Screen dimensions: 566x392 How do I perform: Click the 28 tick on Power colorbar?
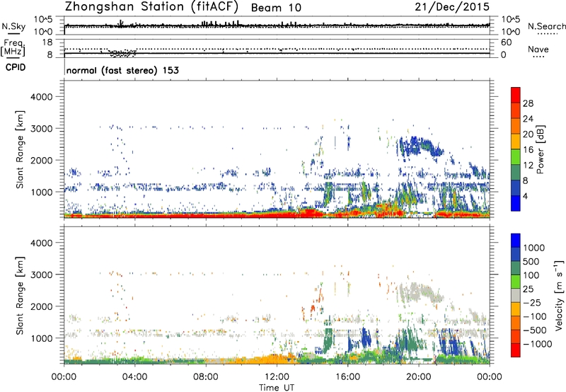coord(528,103)
